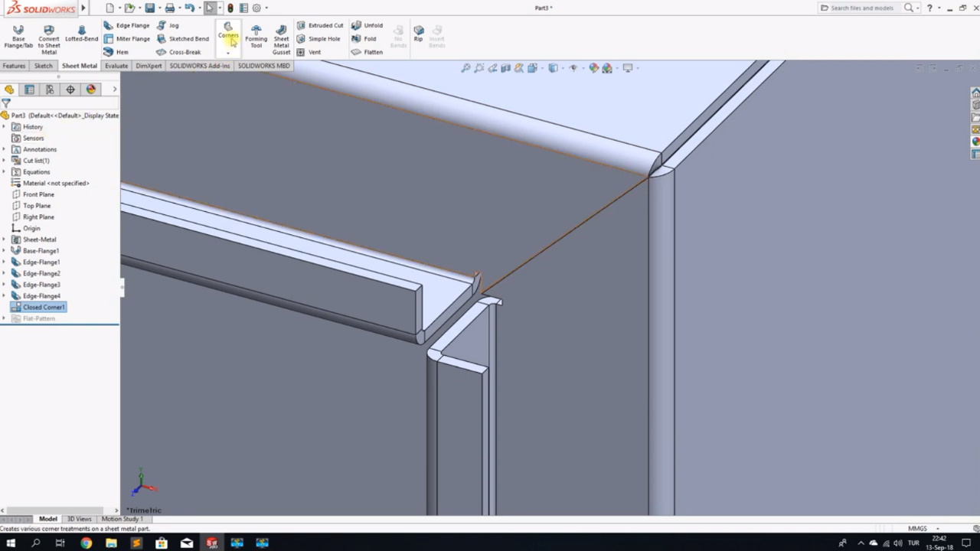980x551 pixels.
Task: Click the Sketched Bend tool
Action: 188,39
